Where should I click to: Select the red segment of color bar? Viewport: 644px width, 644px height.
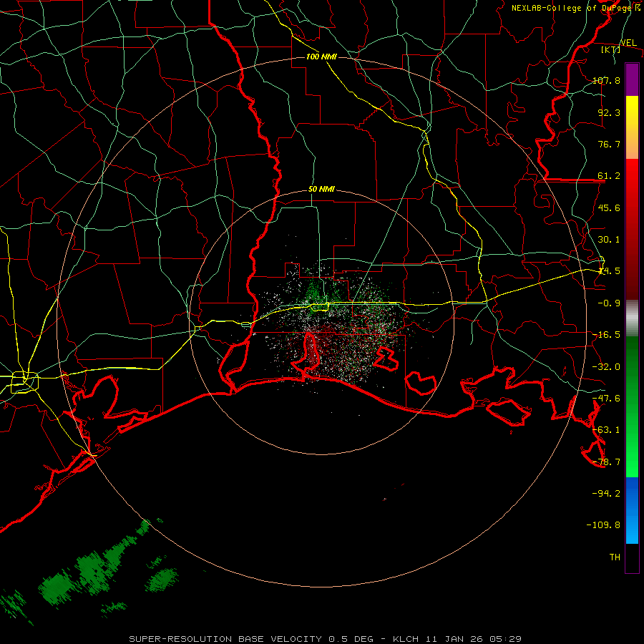click(632, 229)
